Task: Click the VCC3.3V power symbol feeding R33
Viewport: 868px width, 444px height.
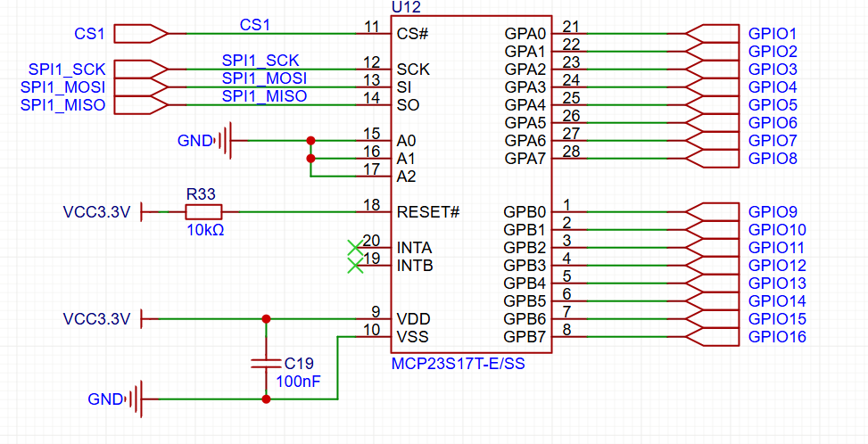Action: [x=141, y=212]
